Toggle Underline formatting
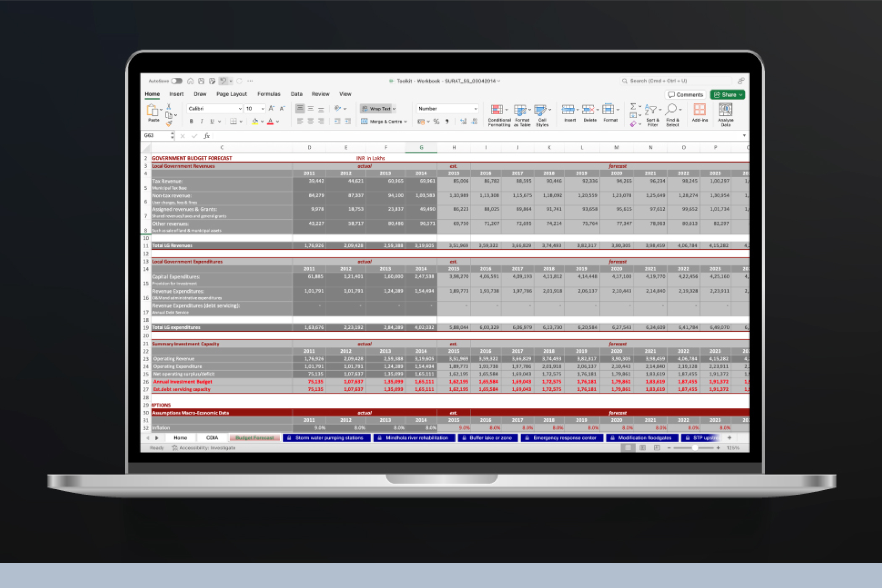 (212, 121)
